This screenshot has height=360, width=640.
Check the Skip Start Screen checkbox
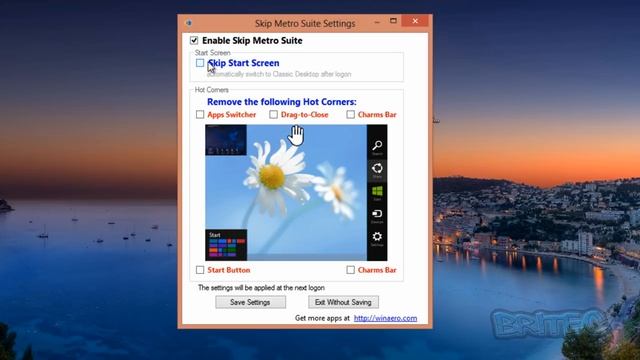(200, 63)
